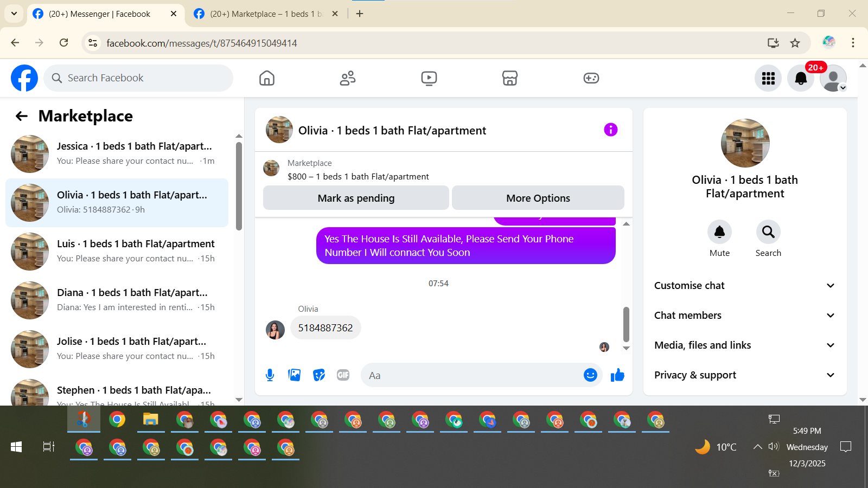Click the chat list scrollbar
The width and height of the screenshot is (868, 488).
[x=239, y=186]
